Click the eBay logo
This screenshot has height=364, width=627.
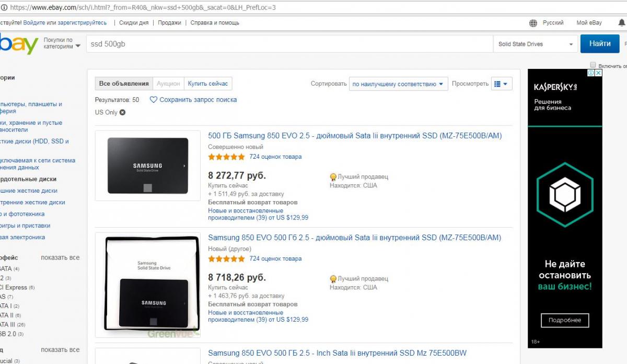pos(19,44)
